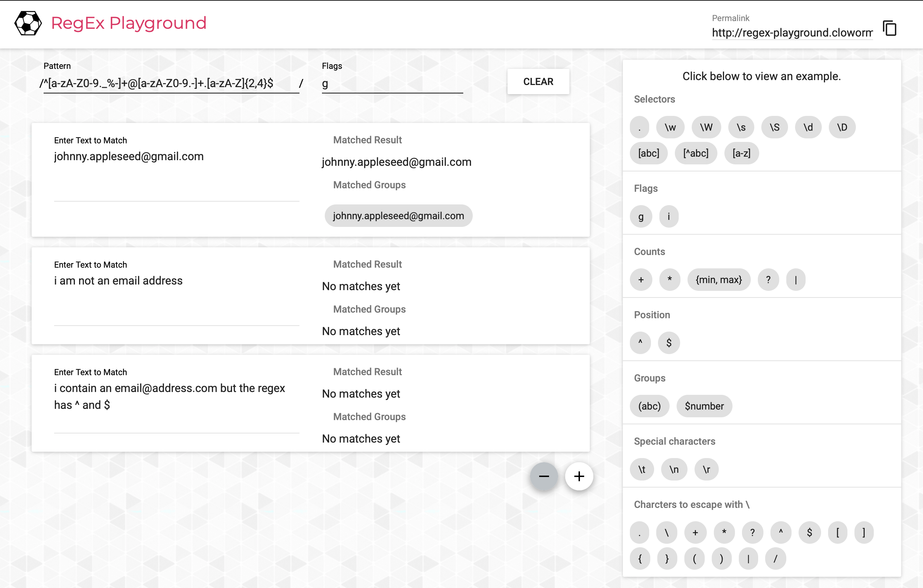Toggle the i case-insensitive flag example
The height and width of the screenshot is (588, 923).
click(669, 216)
